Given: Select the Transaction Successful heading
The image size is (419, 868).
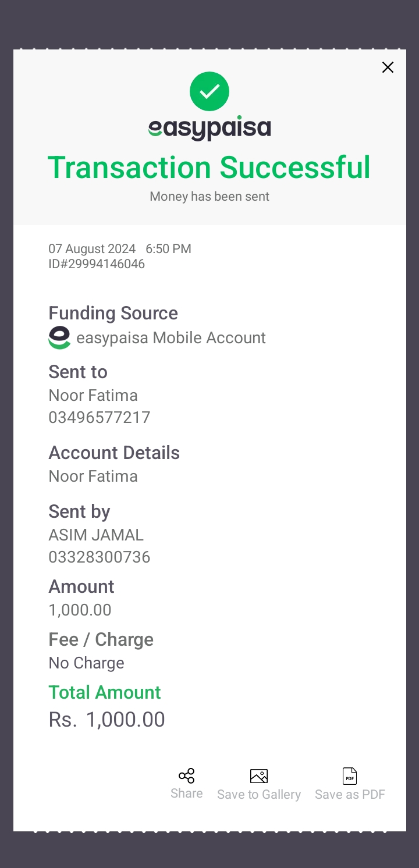Looking at the screenshot, I should (209, 168).
